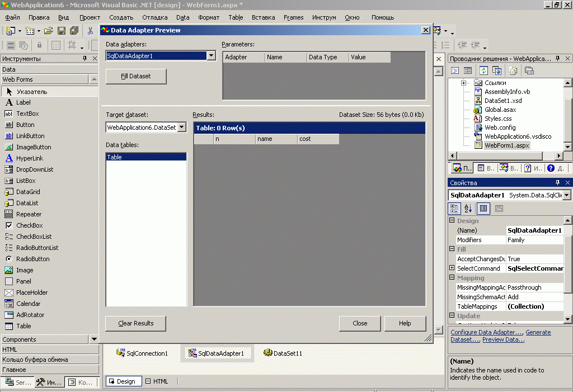Pin the Toolbox panel with pushpin icon
The image size is (573, 392).
(85, 59)
